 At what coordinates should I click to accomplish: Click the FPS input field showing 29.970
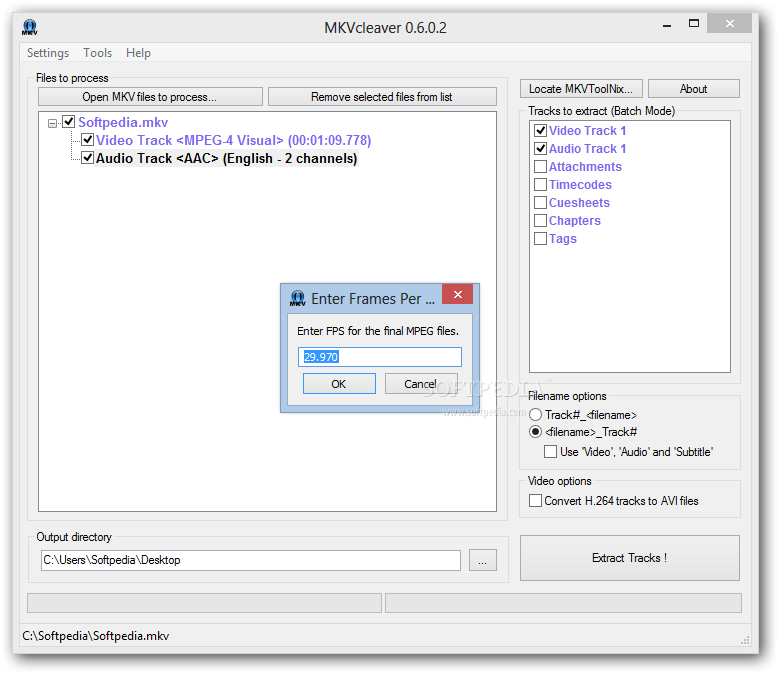tap(380, 357)
